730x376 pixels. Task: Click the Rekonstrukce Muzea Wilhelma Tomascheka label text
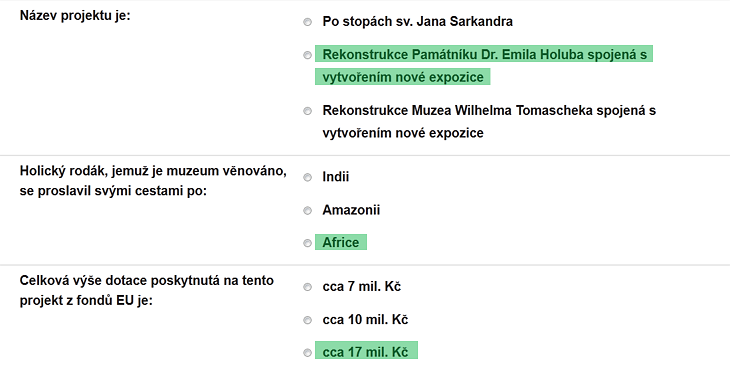tap(489, 121)
